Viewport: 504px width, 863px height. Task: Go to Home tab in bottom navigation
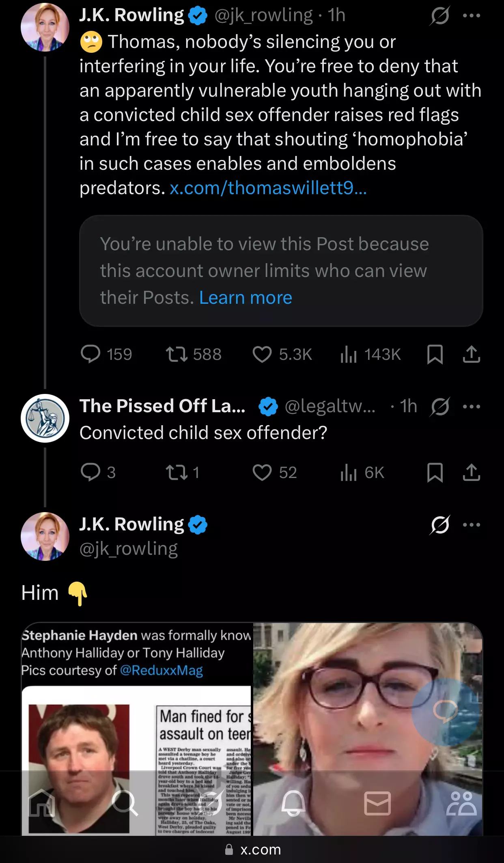(x=42, y=803)
